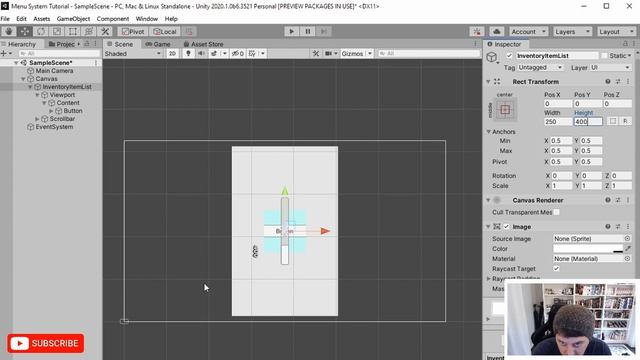Select the Hand tool
Screen dimensions: 640x360
9,31
